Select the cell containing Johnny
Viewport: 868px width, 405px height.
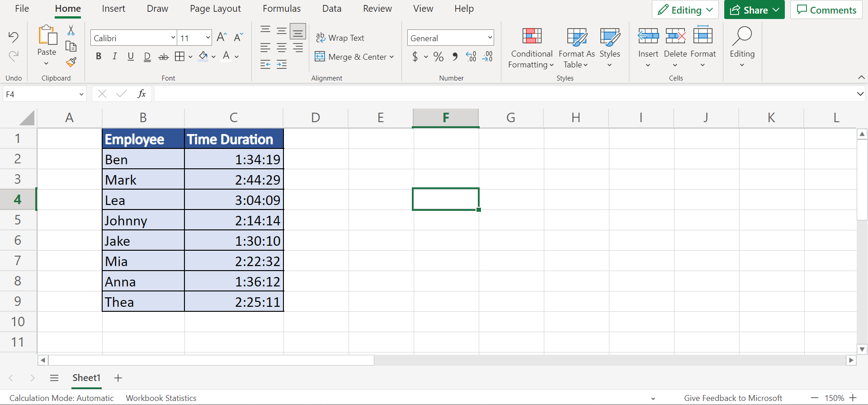tap(143, 220)
